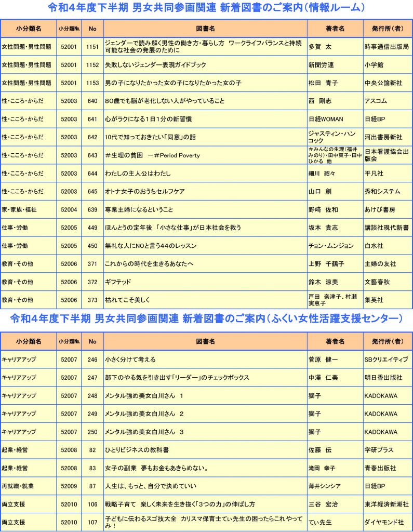Select the title 枯れてこそ美しく

coord(127,300)
